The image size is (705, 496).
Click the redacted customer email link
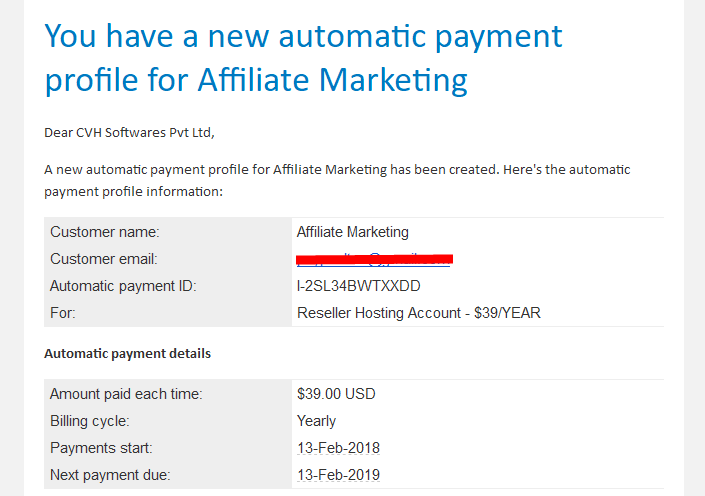click(374, 259)
